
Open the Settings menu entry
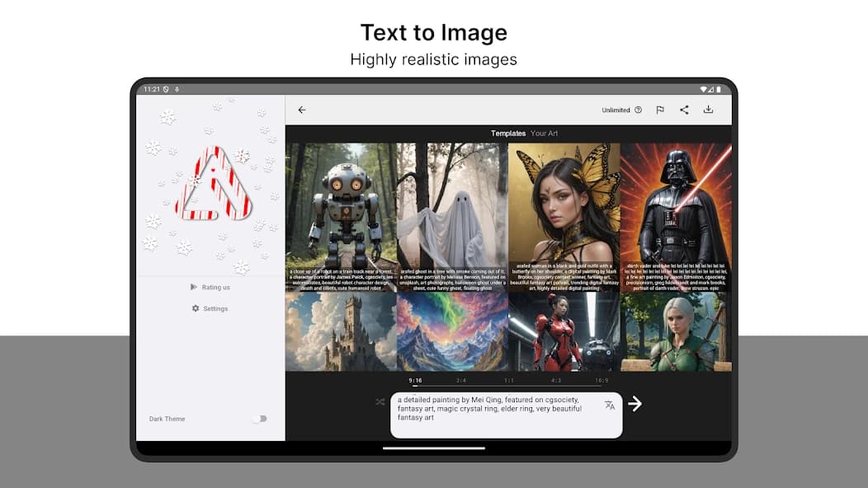click(x=215, y=309)
